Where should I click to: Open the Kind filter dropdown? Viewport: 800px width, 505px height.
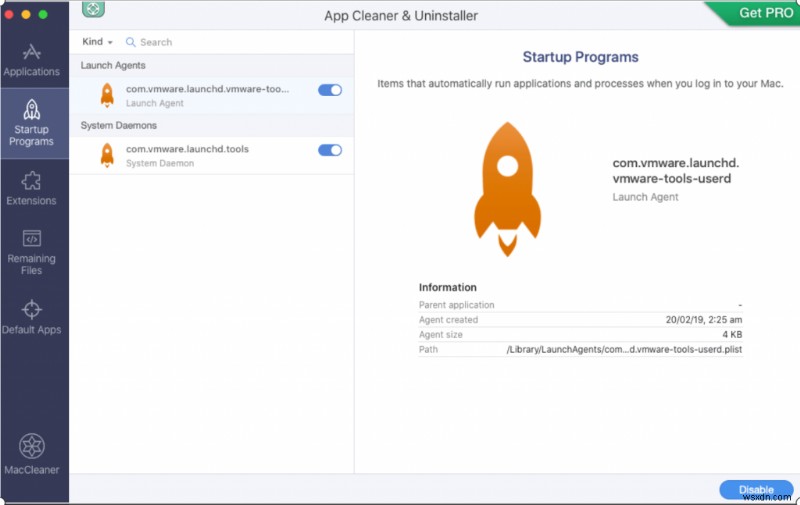pos(97,42)
